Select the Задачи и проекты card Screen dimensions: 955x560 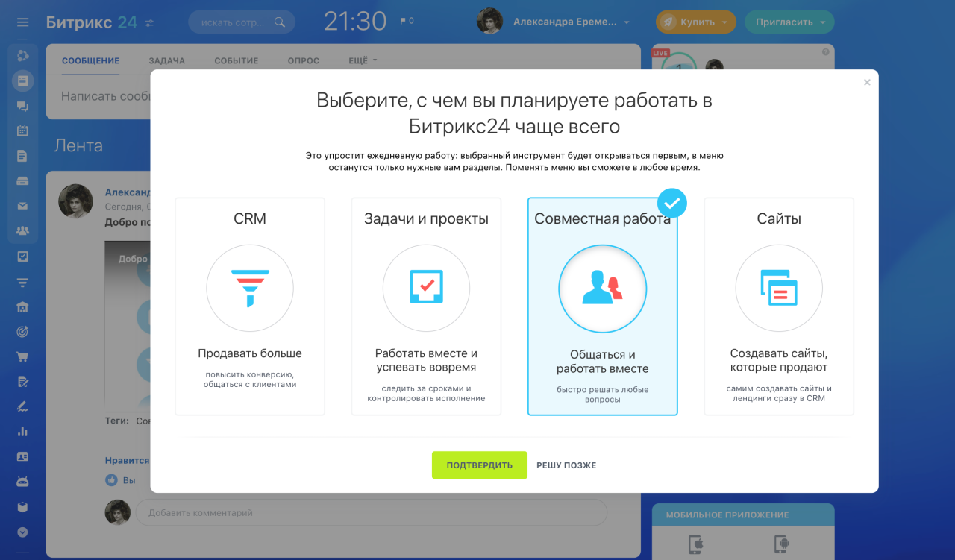pos(426,306)
